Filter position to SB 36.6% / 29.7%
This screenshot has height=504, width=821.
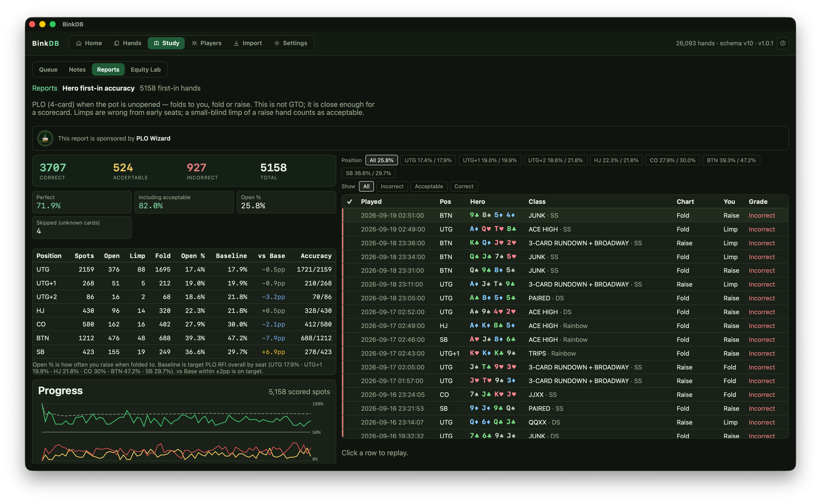[x=368, y=173]
